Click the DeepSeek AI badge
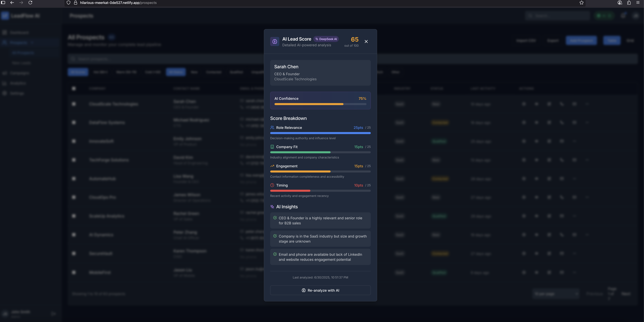 [x=326, y=39]
